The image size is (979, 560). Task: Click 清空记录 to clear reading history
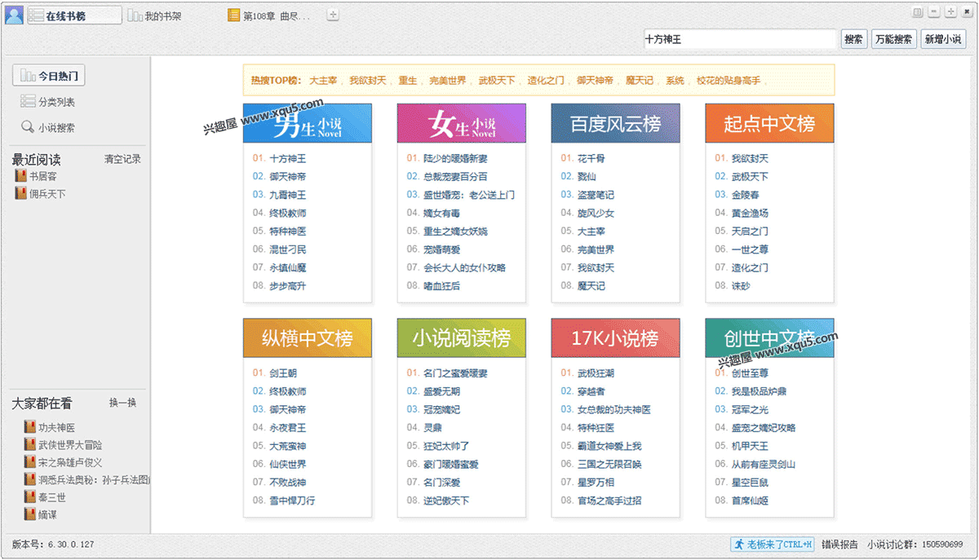click(x=122, y=159)
